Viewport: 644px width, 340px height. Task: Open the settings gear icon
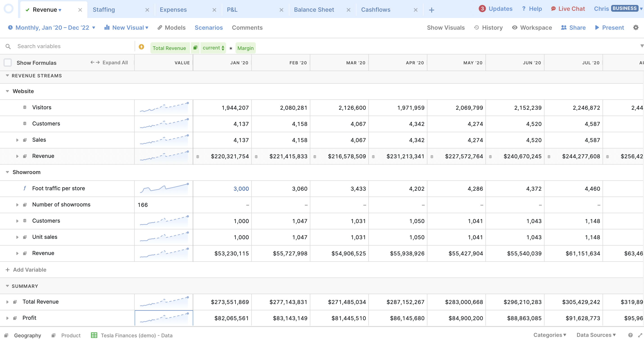pyautogui.click(x=636, y=27)
